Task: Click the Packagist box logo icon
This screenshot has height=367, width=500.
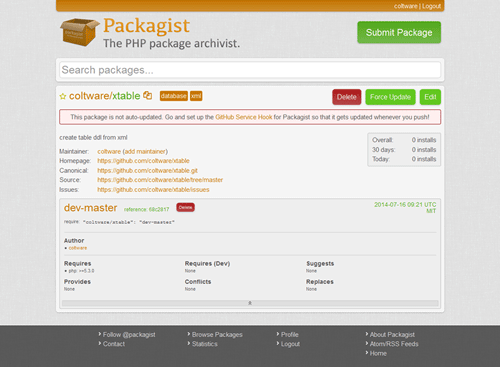Action: point(79,32)
